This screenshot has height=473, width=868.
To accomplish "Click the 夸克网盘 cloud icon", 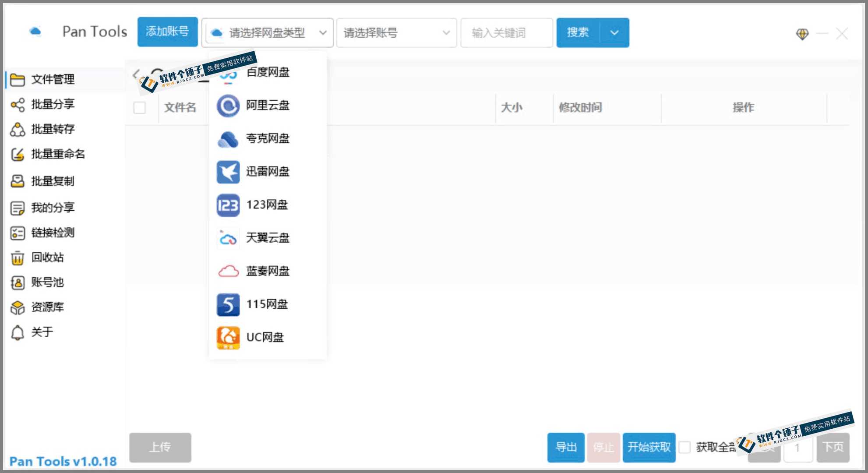I will pyautogui.click(x=228, y=139).
